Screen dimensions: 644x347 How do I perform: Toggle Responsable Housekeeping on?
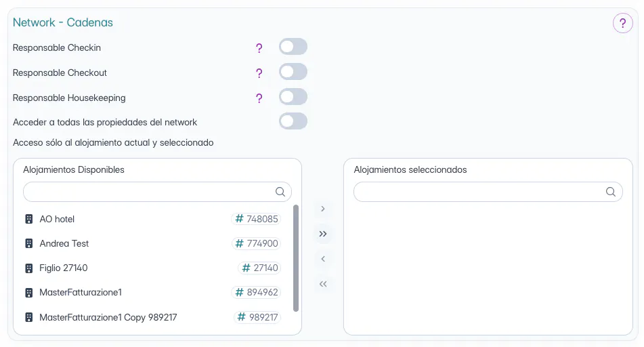point(293,97)
